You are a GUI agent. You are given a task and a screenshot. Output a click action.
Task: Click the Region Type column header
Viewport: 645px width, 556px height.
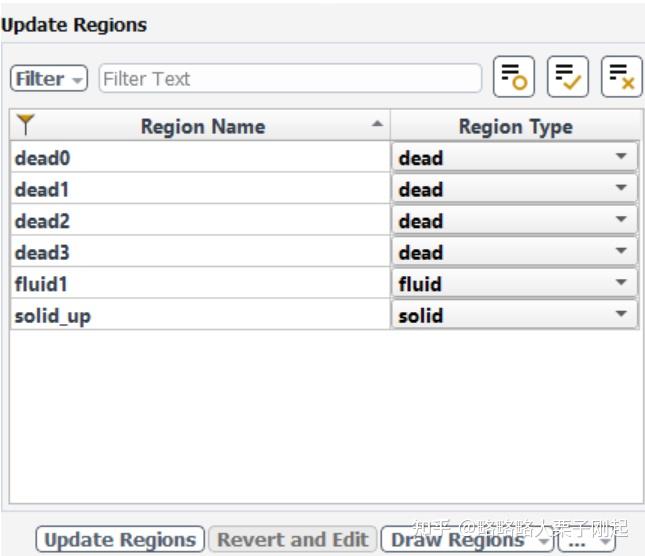point(515,126)
